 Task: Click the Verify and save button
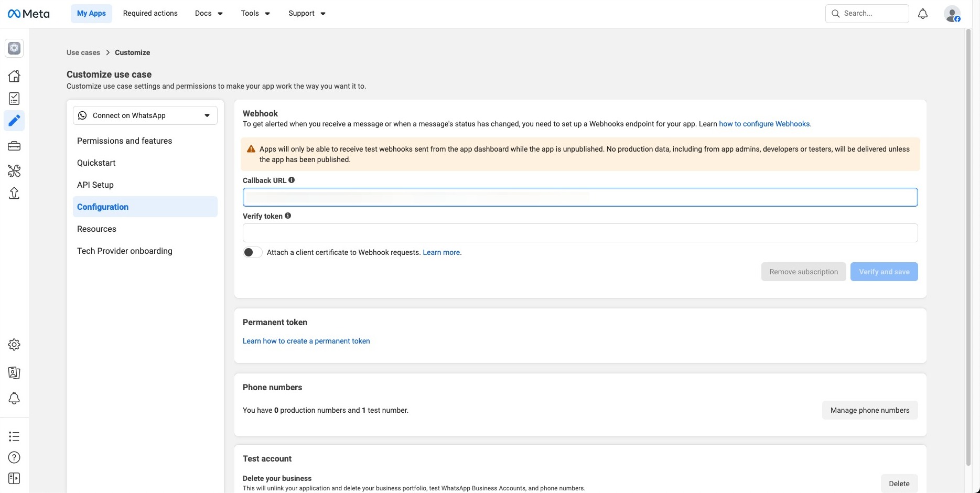pos(884,272)
